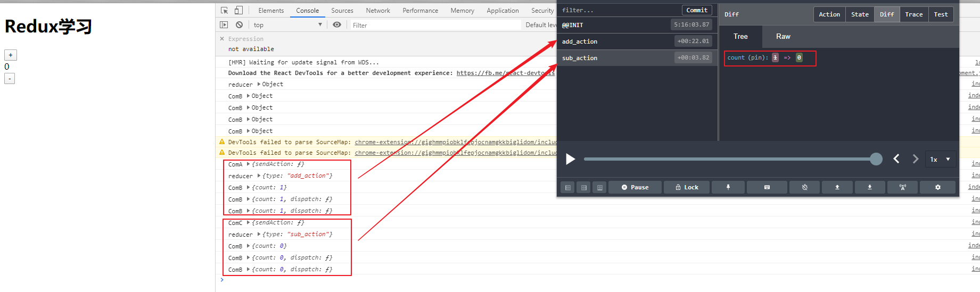The image size is (980, 292).
Task: Show the Trace inspector tab
Action: tap(914, 14)
